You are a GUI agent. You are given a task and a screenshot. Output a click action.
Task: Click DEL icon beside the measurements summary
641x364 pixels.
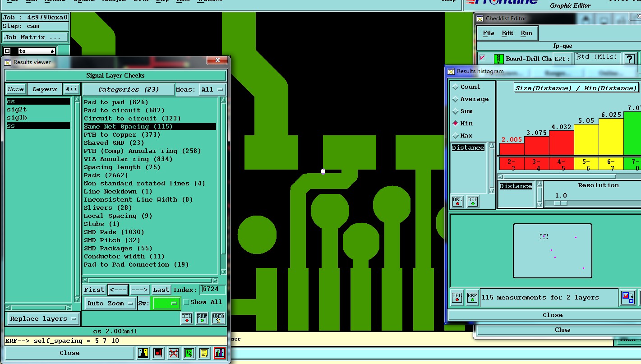point(457,298)
